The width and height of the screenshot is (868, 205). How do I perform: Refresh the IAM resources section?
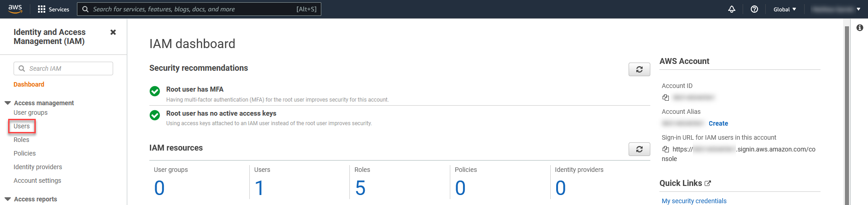[639, 149]
